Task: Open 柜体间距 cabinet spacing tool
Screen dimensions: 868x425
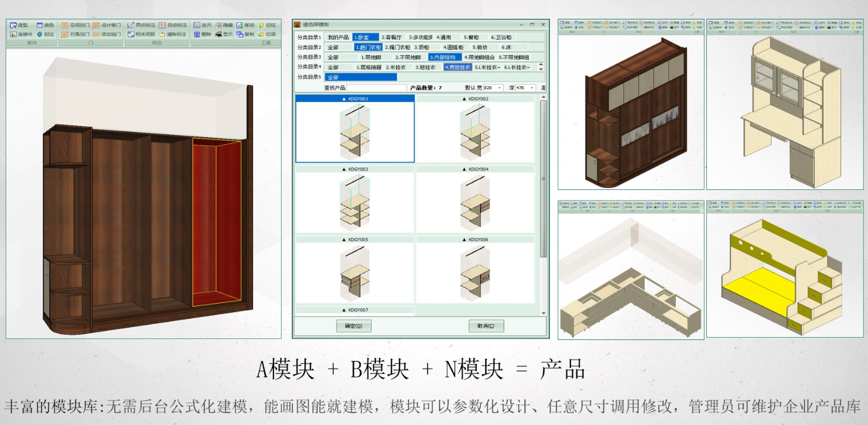Action: [141, 35]
